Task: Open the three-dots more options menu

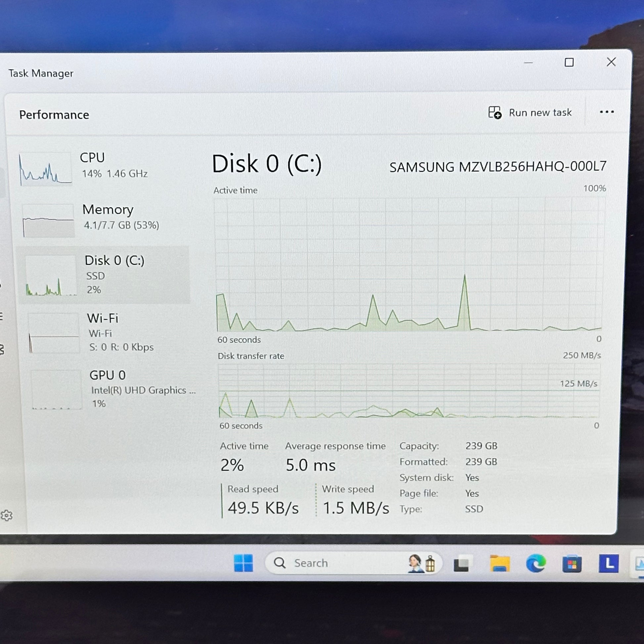Action: point(607,112)
